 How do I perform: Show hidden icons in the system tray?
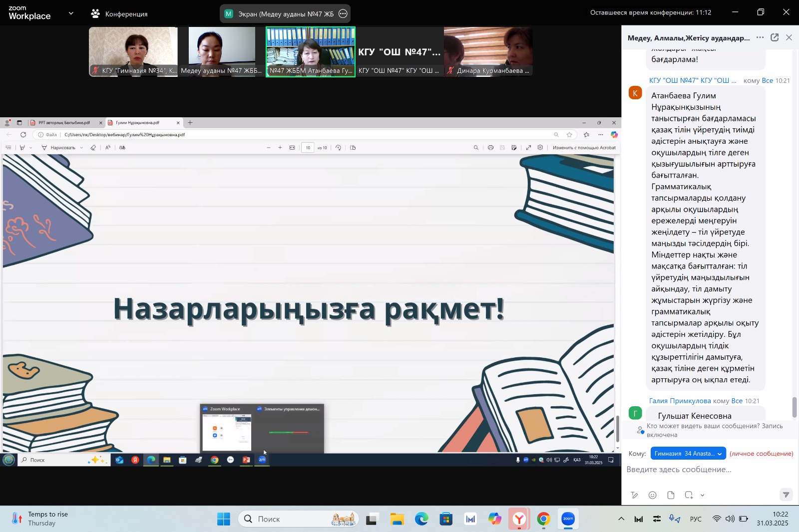click(621, 519)
